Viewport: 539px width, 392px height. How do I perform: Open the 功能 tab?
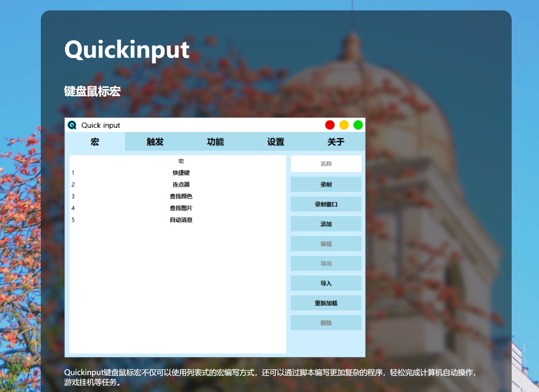pos(215,142)
